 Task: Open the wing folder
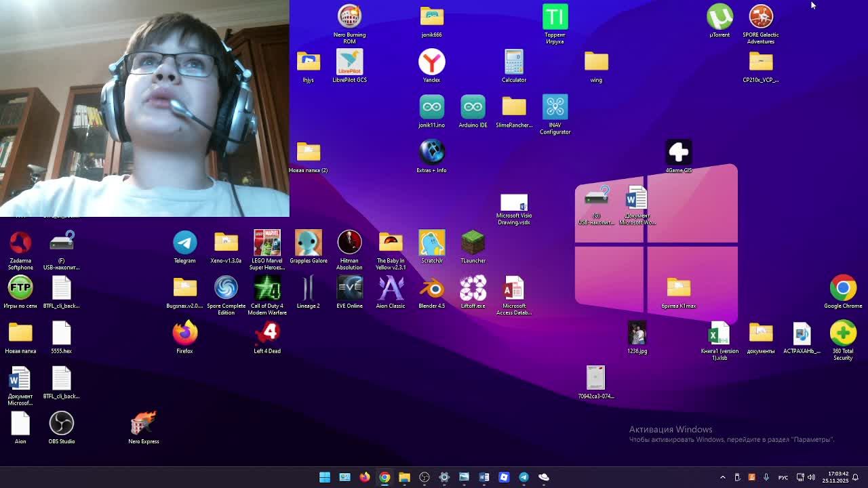(596, 62)
